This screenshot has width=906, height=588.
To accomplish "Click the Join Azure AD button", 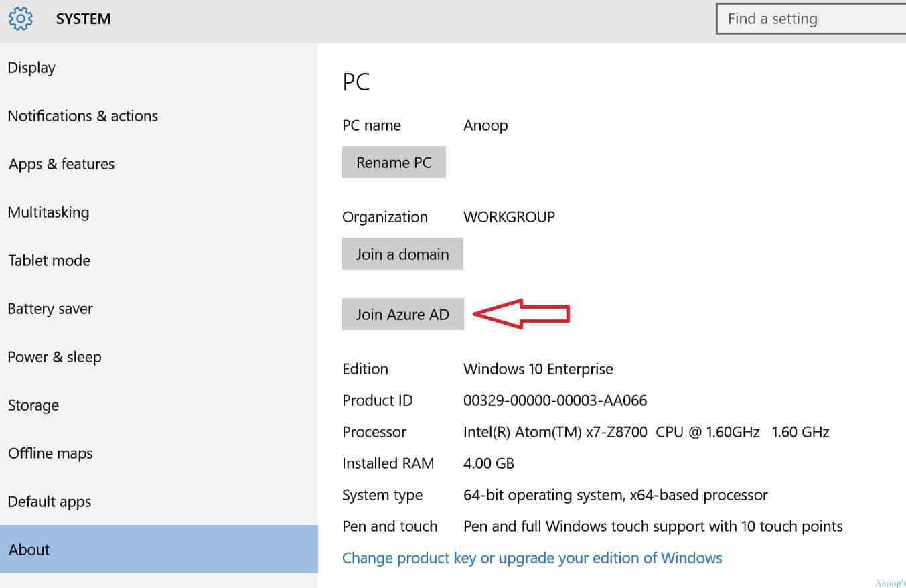I will click(x=402, y=315).
